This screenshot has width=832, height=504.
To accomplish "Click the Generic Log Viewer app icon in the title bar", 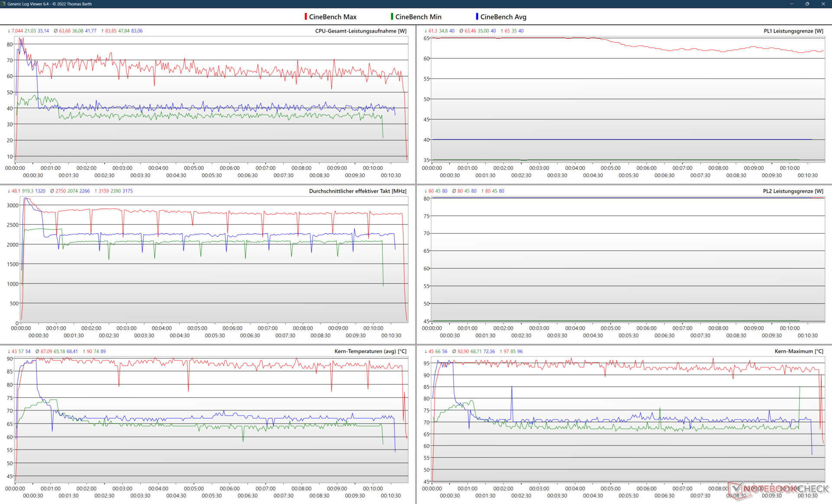I will click(x=4, y=4).
